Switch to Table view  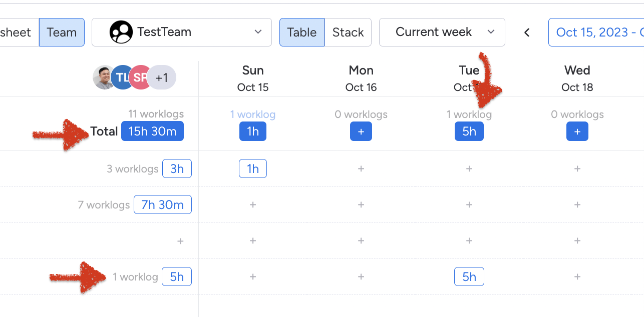pos(301,32)
